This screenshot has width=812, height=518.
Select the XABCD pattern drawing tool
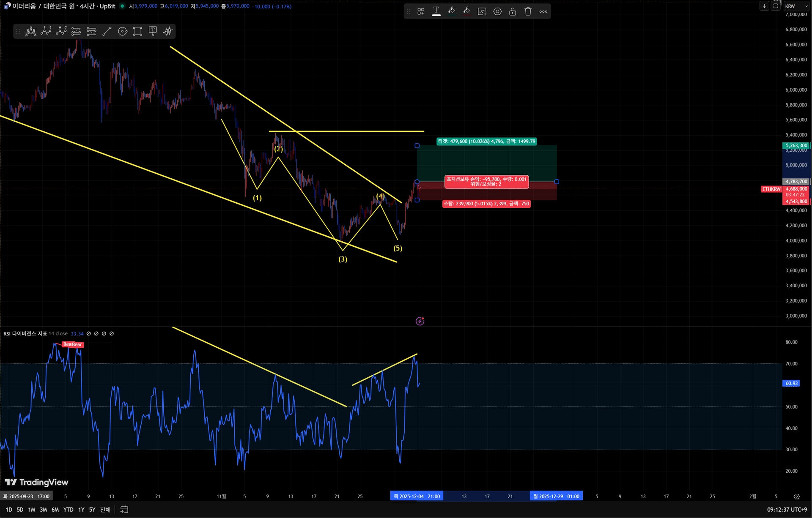pos(31,31)
